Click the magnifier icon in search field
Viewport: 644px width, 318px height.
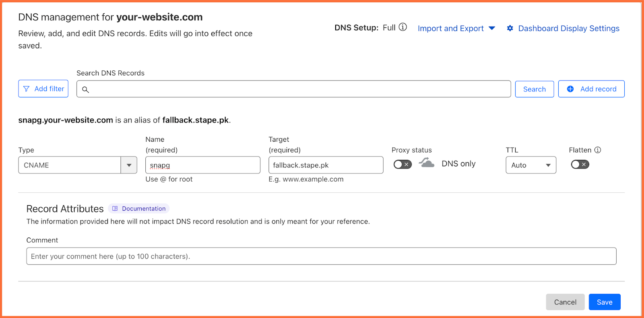tap(85, 89)
